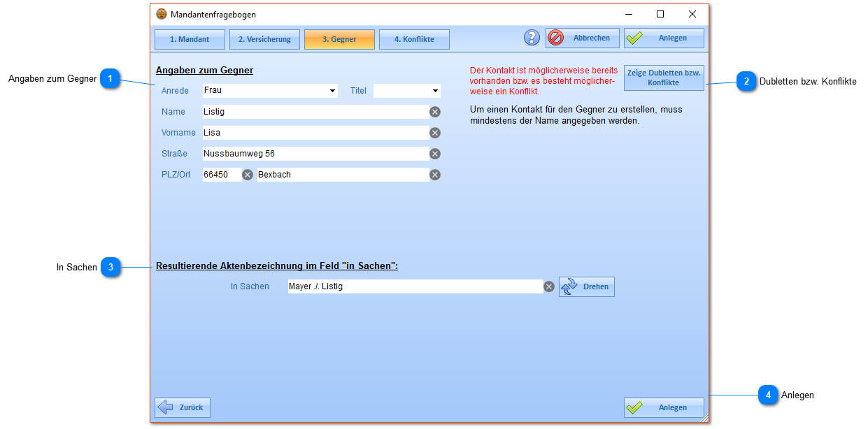Clear the In Sachen field with X icon

pos(549,286)
